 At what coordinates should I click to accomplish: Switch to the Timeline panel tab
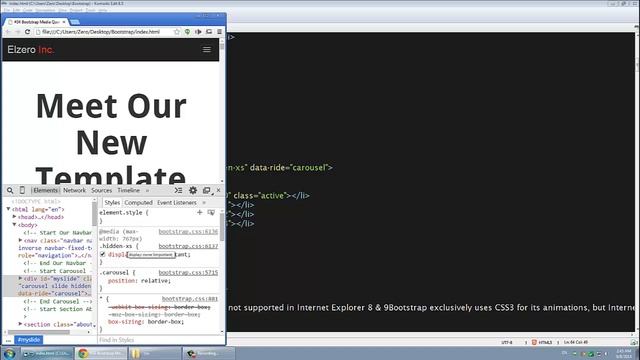tap(129, 191)
